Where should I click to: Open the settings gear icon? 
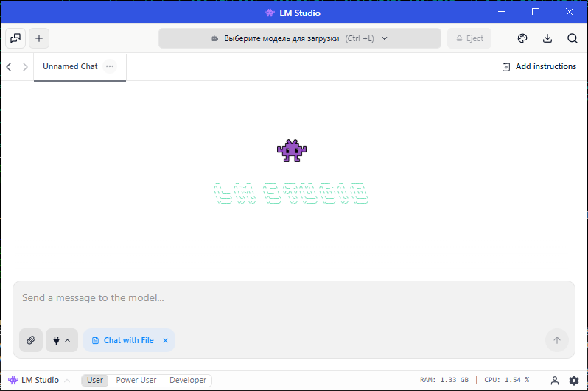pos(574,381)
